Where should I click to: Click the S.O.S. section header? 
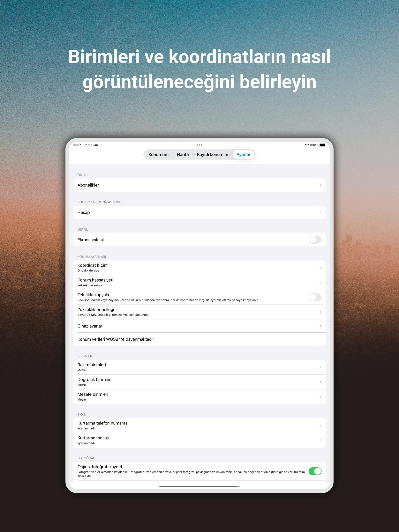click(x=82, y=414)
